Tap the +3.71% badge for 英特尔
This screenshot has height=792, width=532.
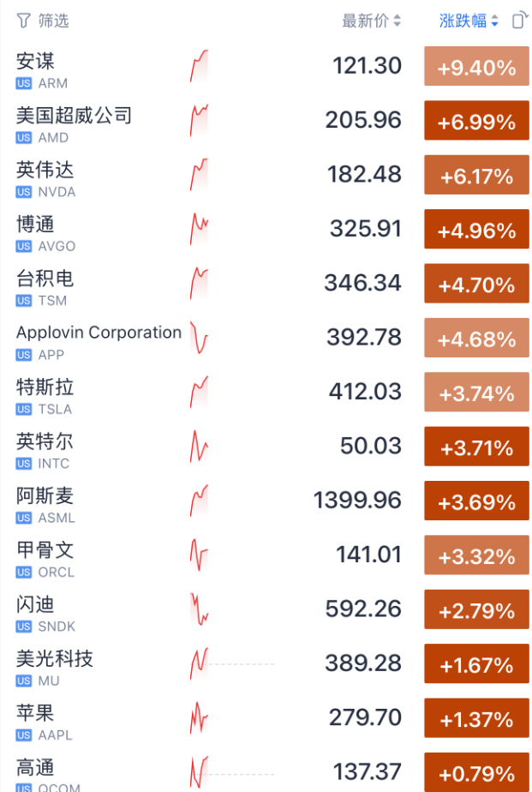pyautogui.click(x=476, y=447)
